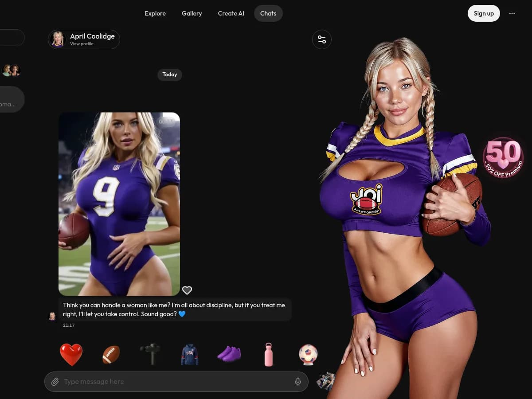532x399 pixels.
Task: Click the 50% OFF Premium badge
Action: point(503,157)
